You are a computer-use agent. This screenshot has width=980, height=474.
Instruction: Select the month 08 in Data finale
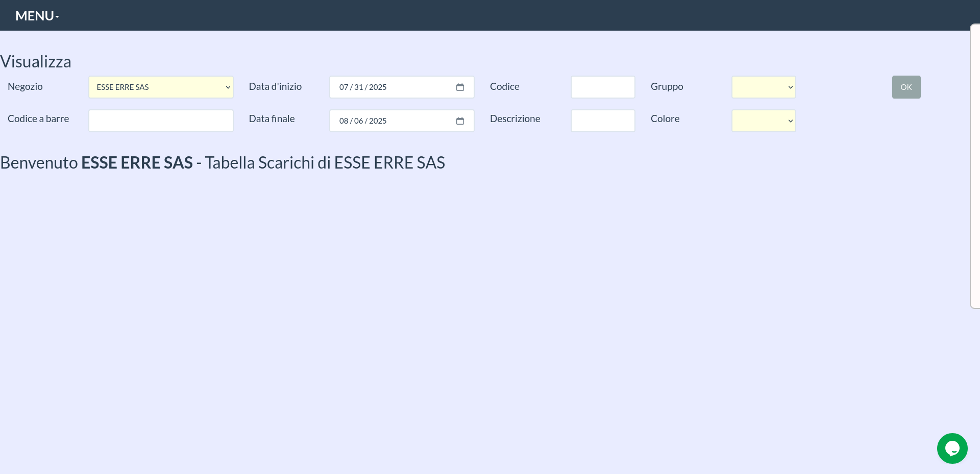(x=344, y=121)
